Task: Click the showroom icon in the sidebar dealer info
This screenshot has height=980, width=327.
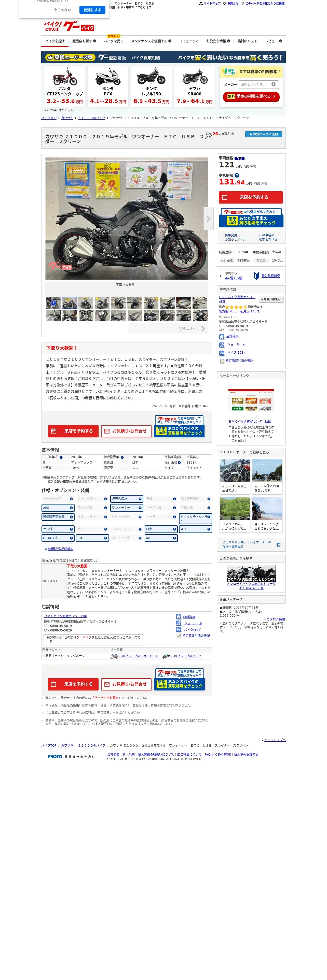Action: tap(222, 345)
